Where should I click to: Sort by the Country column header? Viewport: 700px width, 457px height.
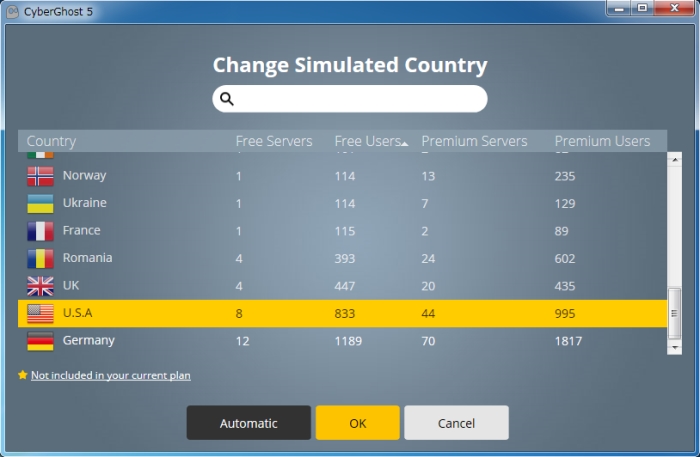[51, 141]
